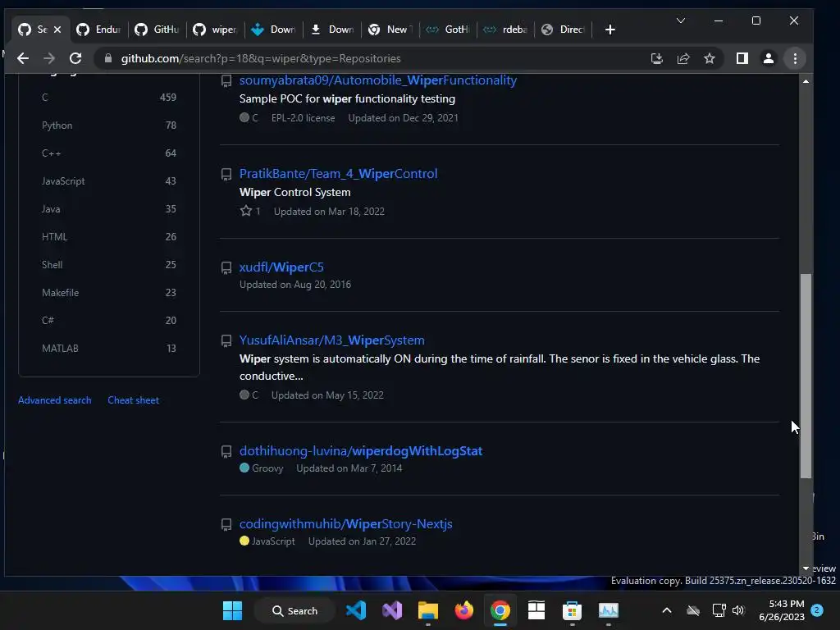Open the taskbar Search box

294,610
